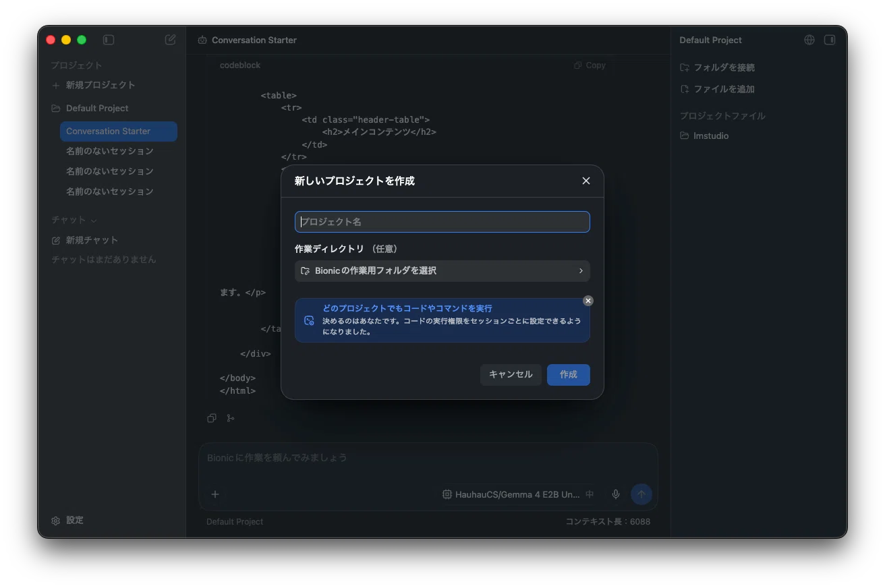The height and width of the screenshot is (588, 885).
Task: Start a 新規チャット from the sidebar
Action: click(x=85, y=240)
